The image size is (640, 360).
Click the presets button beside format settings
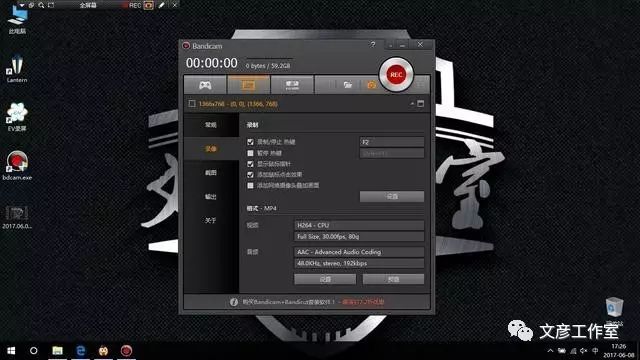[x=393, y=279]
